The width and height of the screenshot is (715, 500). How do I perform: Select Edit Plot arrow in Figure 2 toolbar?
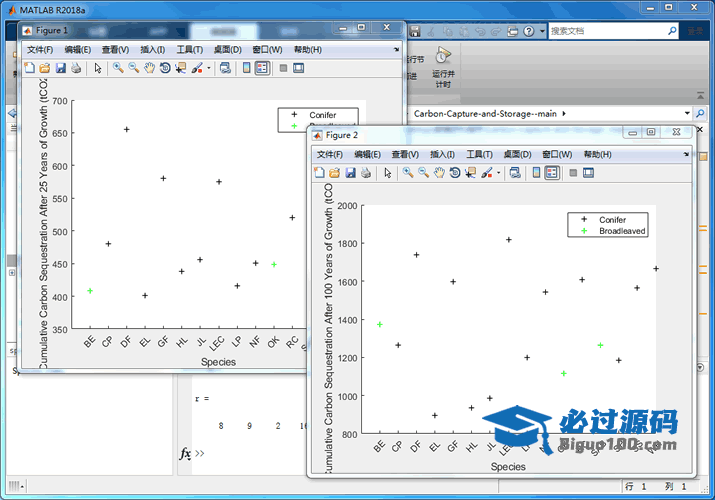[388, 173]
